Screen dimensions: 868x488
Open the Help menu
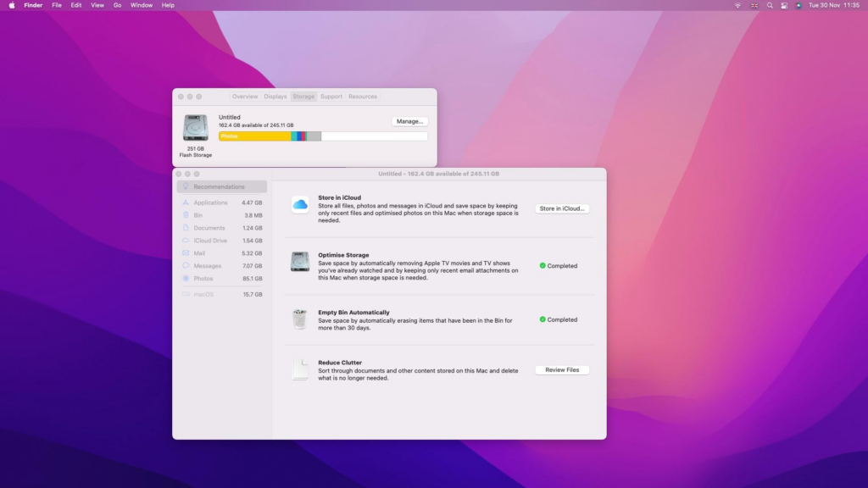[168, 6]
